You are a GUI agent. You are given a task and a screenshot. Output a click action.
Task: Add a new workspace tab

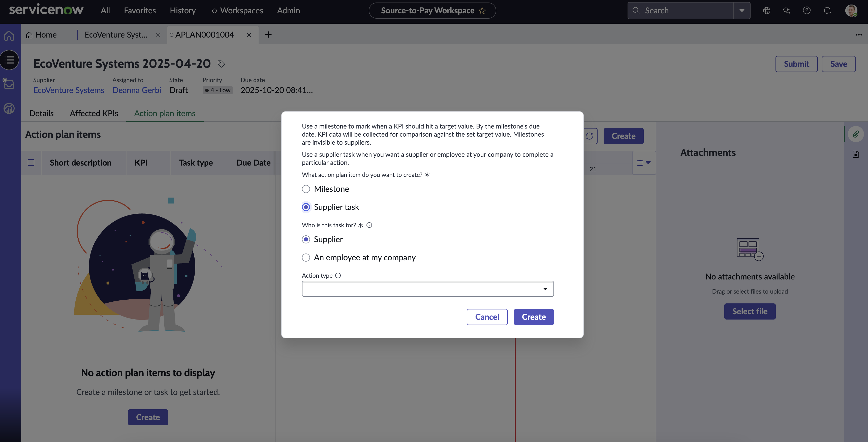coord(268,35)
